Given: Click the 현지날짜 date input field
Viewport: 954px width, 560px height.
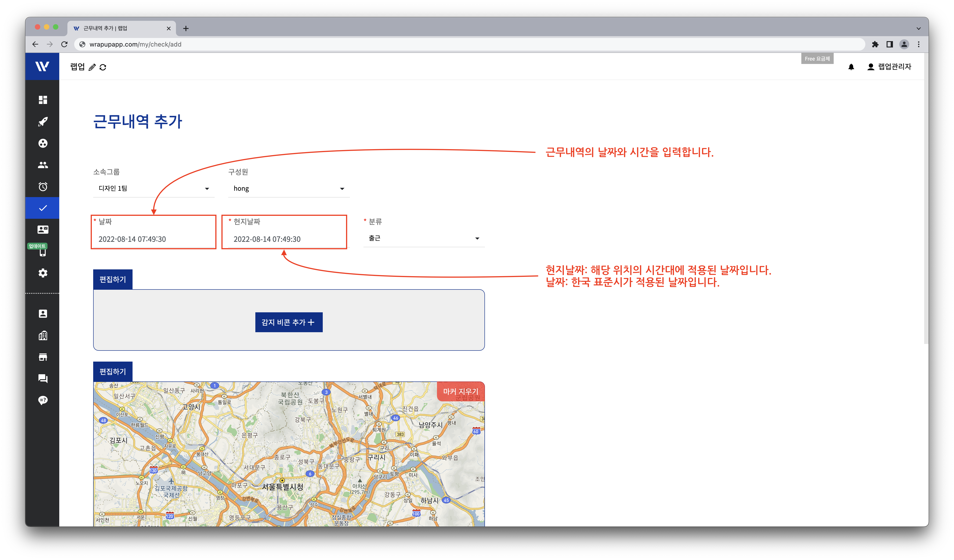Looking at the screenshot, I should click(x=289, y=239).
